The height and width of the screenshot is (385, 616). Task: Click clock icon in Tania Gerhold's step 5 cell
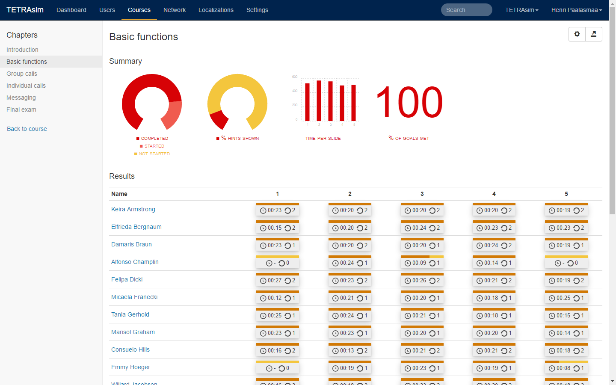pyautogui.click(x=552, y=316)
